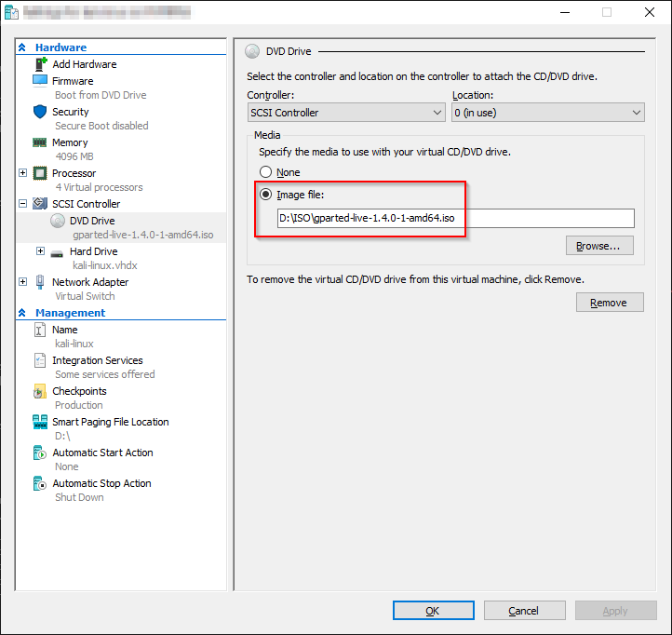Select Automatic Start Action icon

click(40, 453)
